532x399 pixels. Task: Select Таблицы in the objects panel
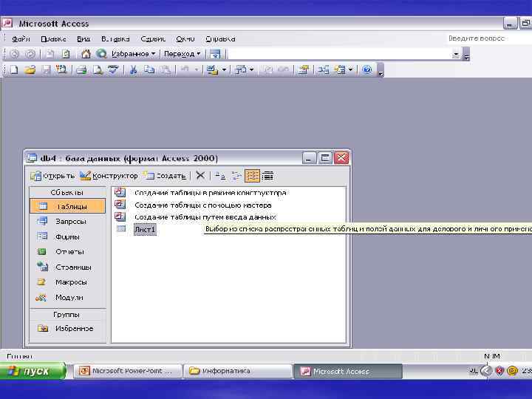click(67, 206)
